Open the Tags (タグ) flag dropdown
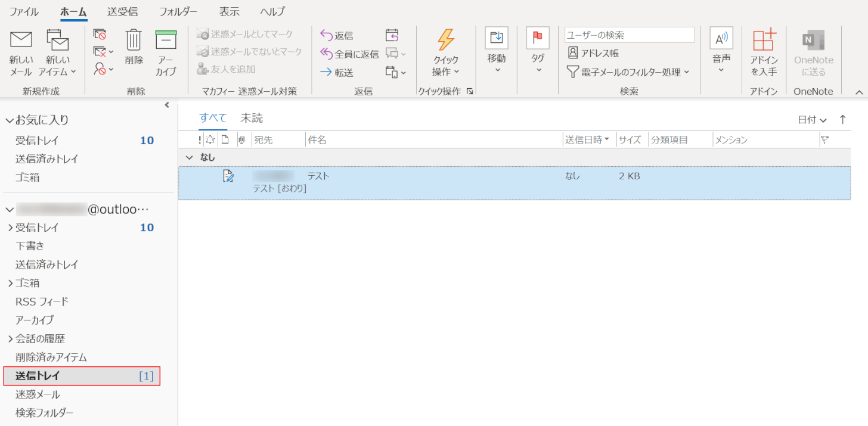The image size is (868, 426). pos(538,39)
